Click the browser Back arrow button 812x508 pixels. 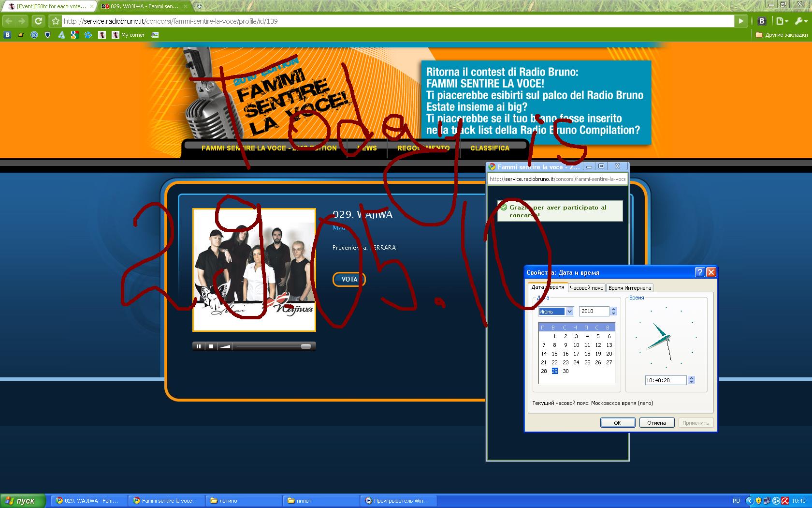click(x=9, y=21)
